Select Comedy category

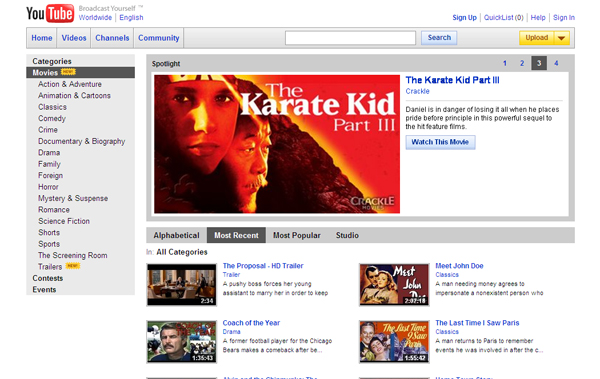coord(52,119)
